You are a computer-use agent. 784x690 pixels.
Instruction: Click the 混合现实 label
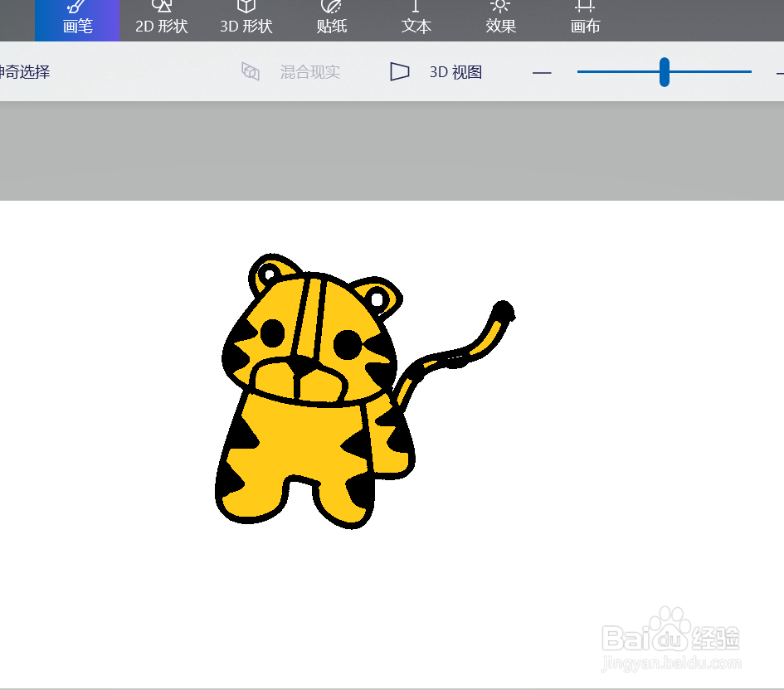(310, 72)
